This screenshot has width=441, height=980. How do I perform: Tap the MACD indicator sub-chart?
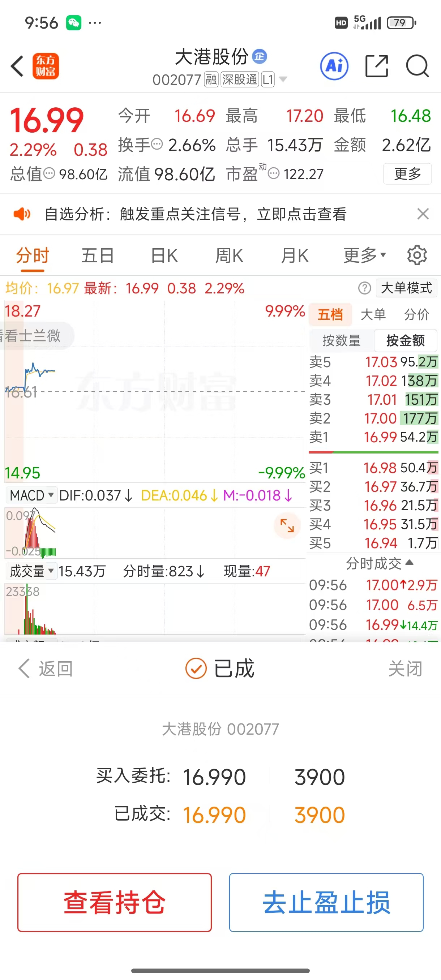pyautogui.click(x=155, y=533)
